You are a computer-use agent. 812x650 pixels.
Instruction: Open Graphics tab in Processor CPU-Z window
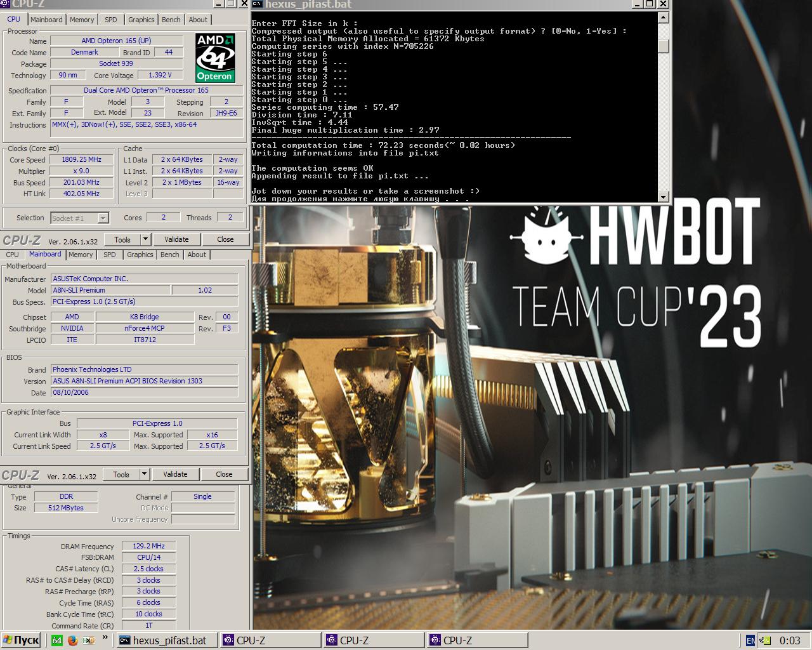click(x=141, y=20)
